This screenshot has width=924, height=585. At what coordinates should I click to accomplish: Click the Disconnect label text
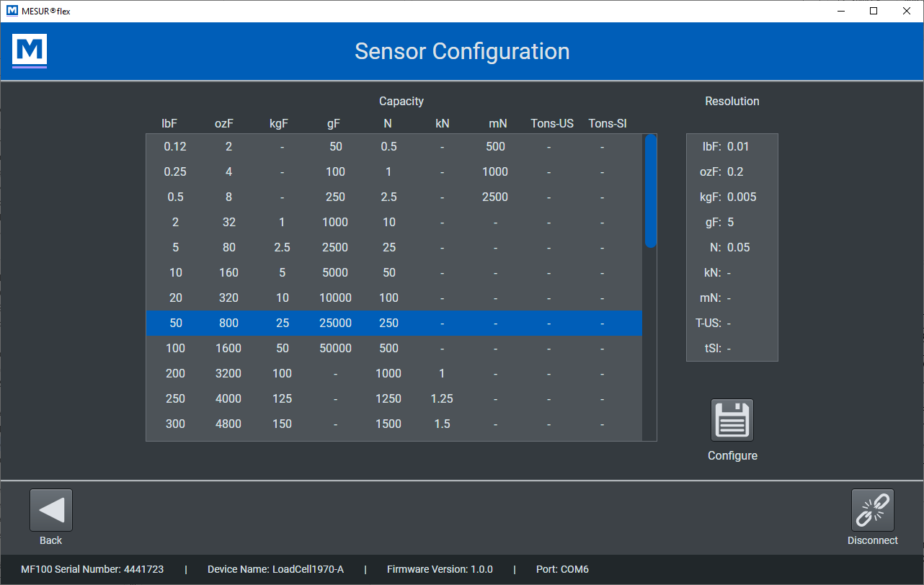tap(872, 540)
